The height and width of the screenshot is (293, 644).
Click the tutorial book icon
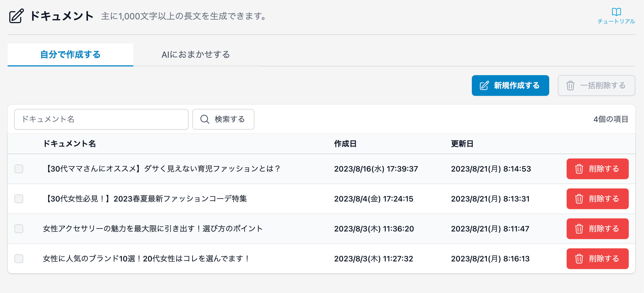click(616, 12)
